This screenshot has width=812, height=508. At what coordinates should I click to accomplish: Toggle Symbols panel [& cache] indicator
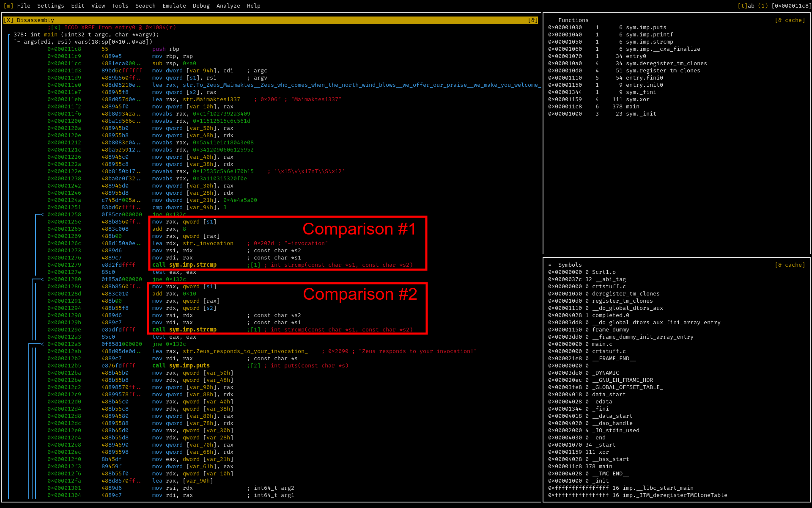coord(790,265)
